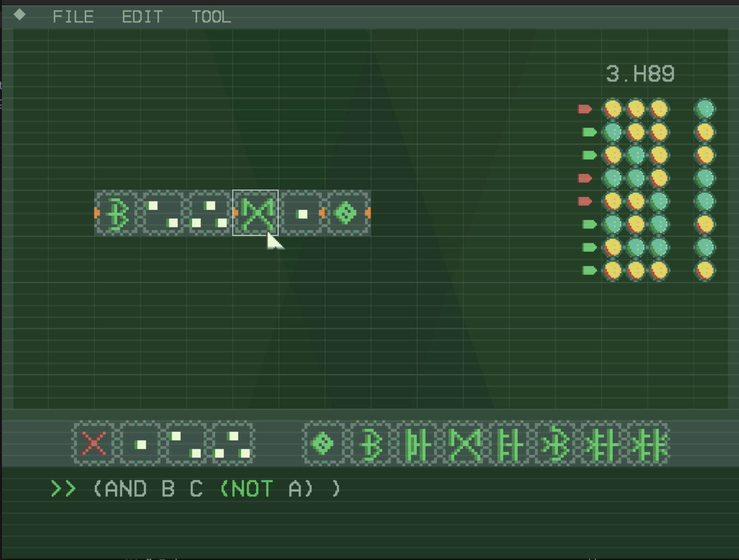Open the TOOL menu
Image resolution: width=739 pixels, height=560 pixels.
[x=211, y=17]
